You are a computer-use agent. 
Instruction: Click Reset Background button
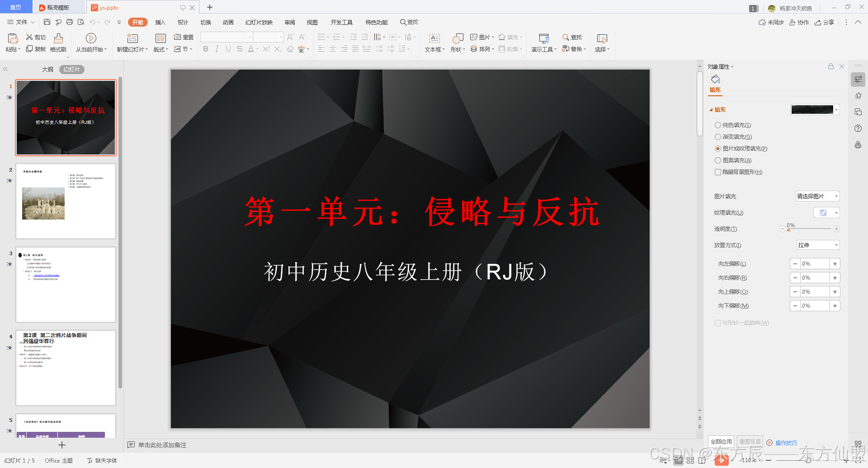coord(750,441)
